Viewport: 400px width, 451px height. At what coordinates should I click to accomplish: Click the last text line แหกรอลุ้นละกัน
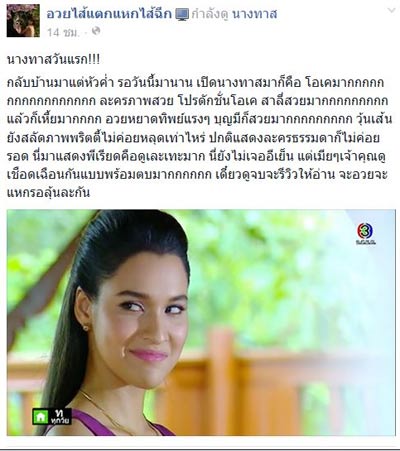tap(48, 193)
